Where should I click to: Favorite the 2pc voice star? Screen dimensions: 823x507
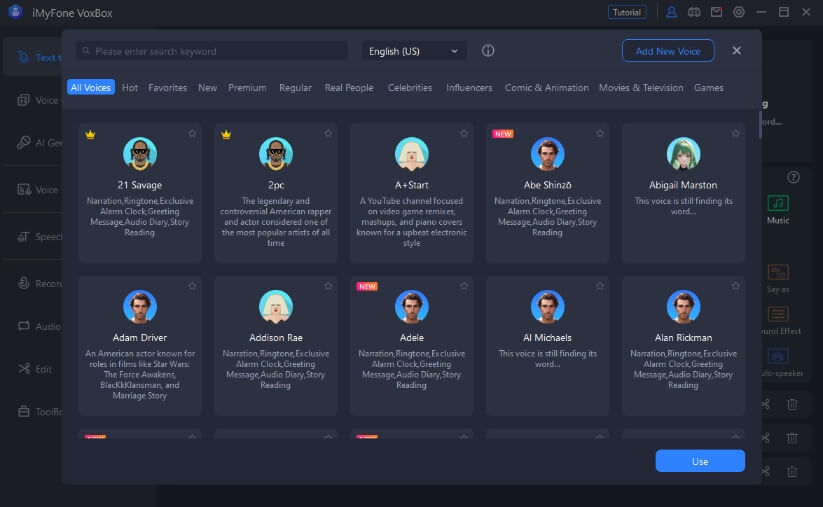point(328,133)
